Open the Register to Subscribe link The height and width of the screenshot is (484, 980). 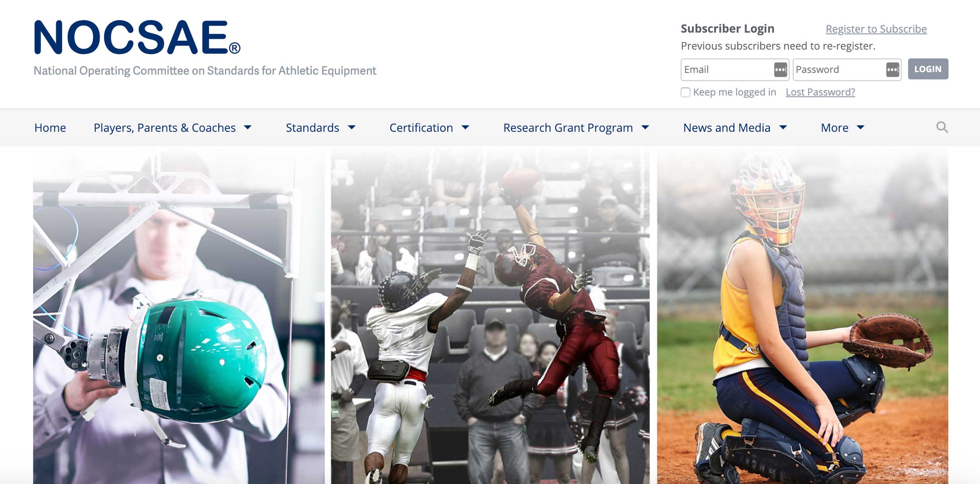(x=876, y=29)
